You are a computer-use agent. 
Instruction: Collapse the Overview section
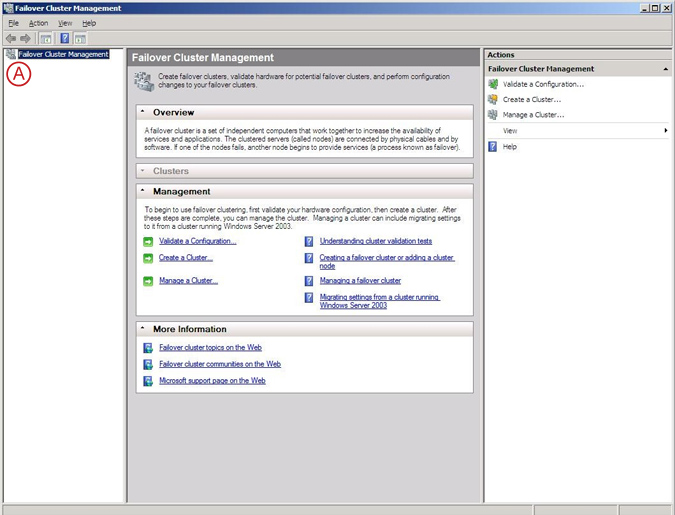142,112
